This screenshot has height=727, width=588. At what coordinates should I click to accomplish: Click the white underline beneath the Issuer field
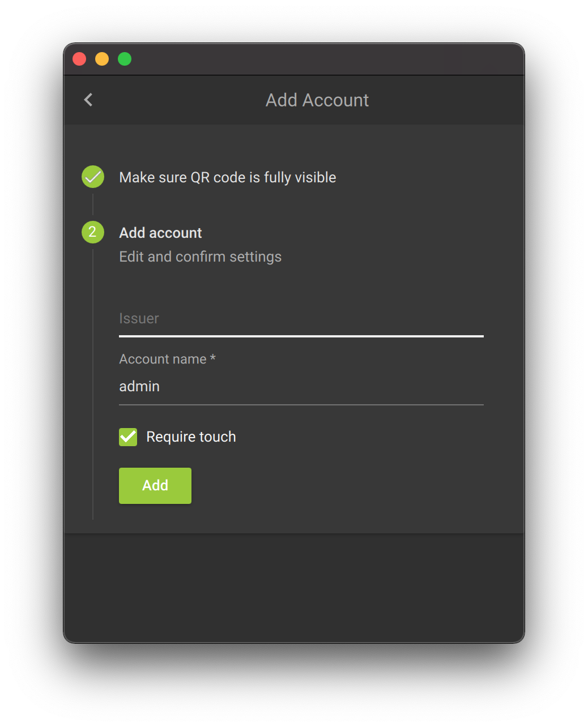[x=301, y=336]
